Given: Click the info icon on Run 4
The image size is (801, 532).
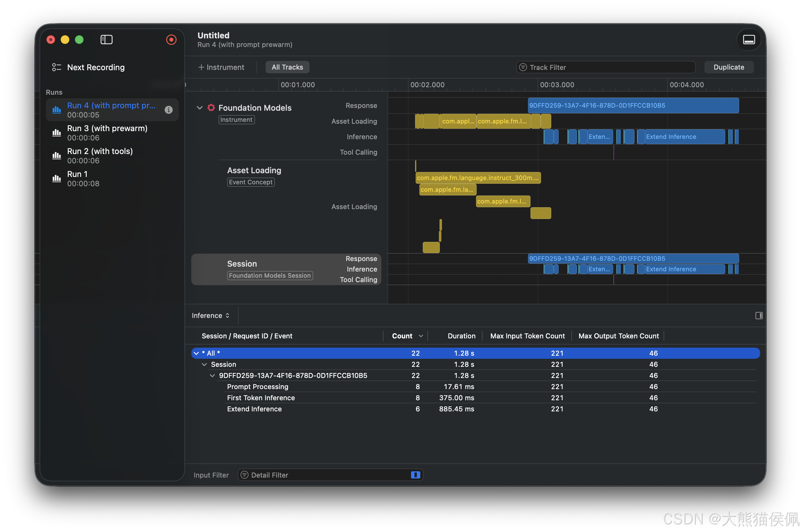Looking at the screenshot, I should (168, 109).
